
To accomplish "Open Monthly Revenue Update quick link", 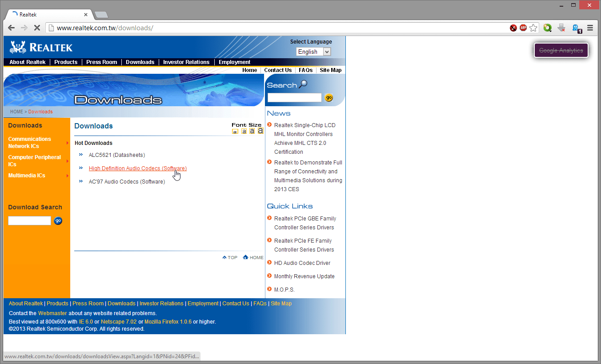I will point(304,276).
